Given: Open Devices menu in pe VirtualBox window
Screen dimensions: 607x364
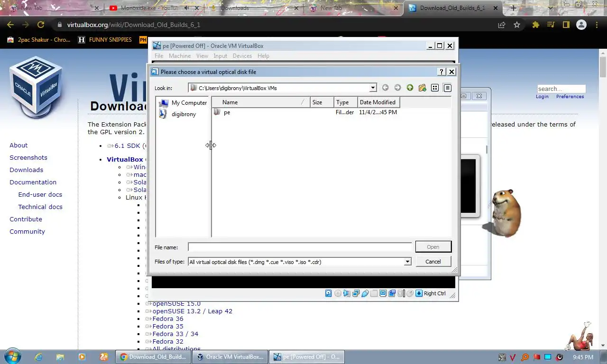Looking at the screenshot, I should coord(242,56).
